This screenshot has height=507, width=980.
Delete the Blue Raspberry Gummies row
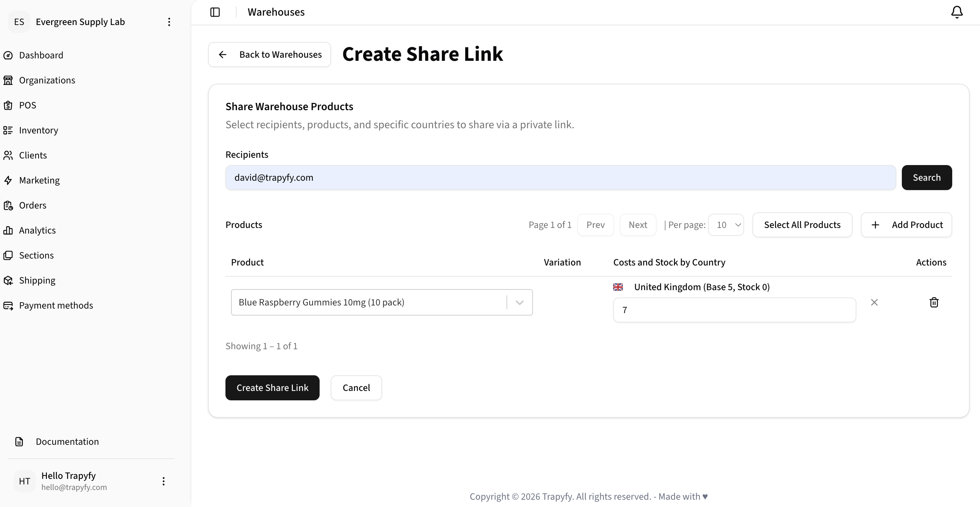tap(934, 303)
